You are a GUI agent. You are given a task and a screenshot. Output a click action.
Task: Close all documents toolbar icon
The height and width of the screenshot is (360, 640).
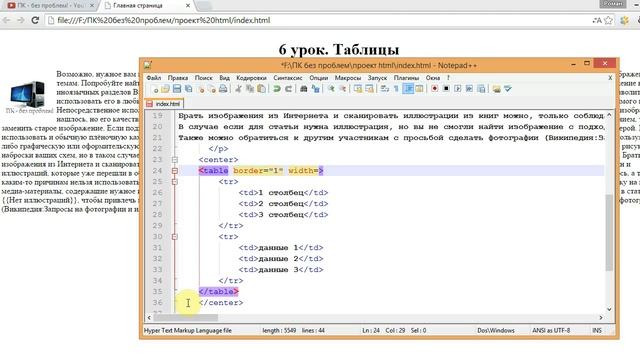pyautogui.click(x=211, y=89)
